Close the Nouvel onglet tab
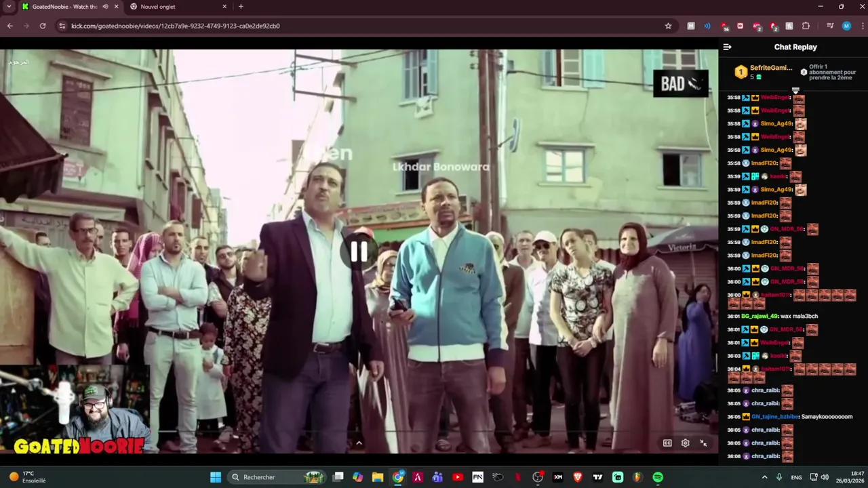The width and height of the screenshot is (868, 488). 224,7
